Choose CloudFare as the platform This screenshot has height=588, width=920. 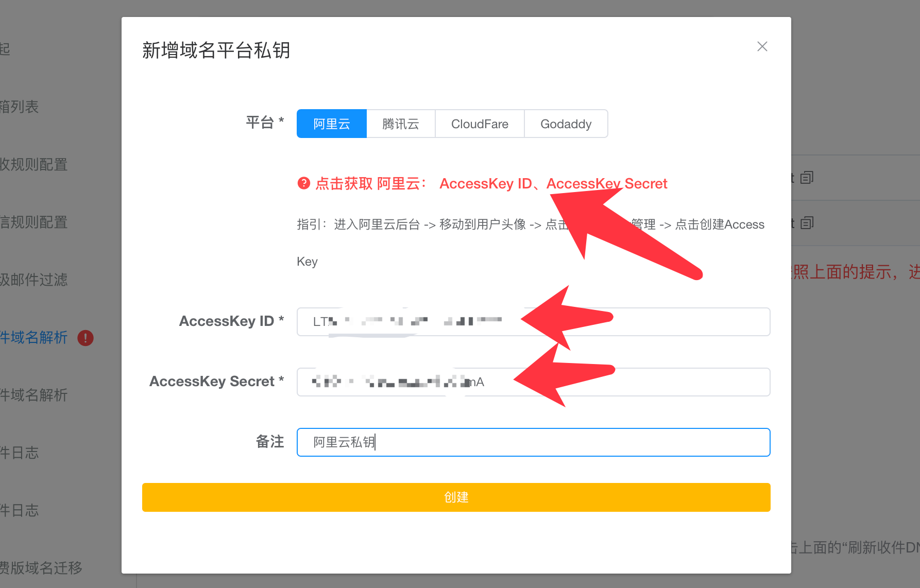[480, 124]
